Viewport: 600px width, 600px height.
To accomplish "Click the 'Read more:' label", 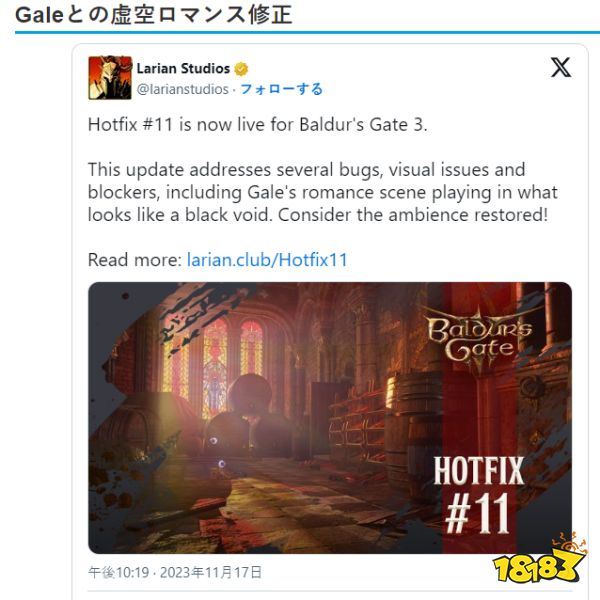I will [x=135, y=260].
